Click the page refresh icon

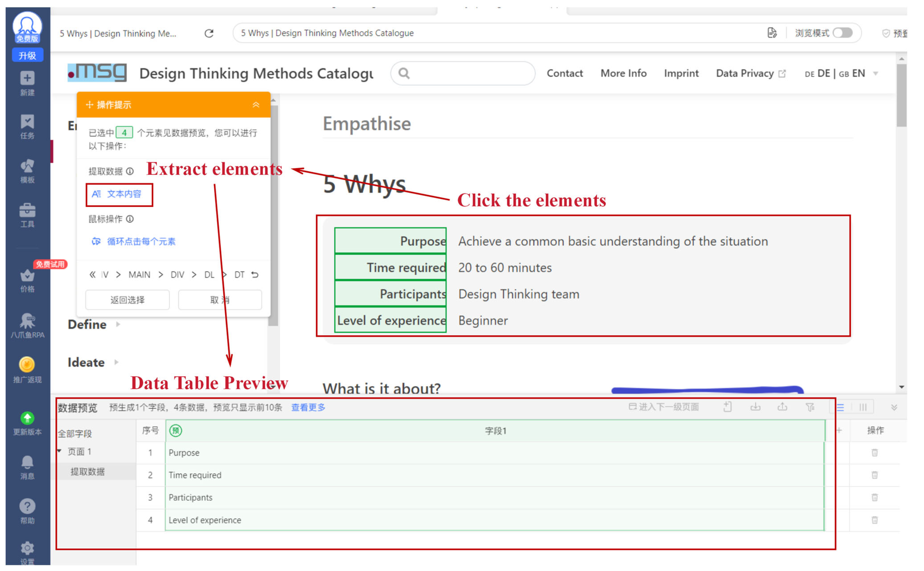point(209,33)
